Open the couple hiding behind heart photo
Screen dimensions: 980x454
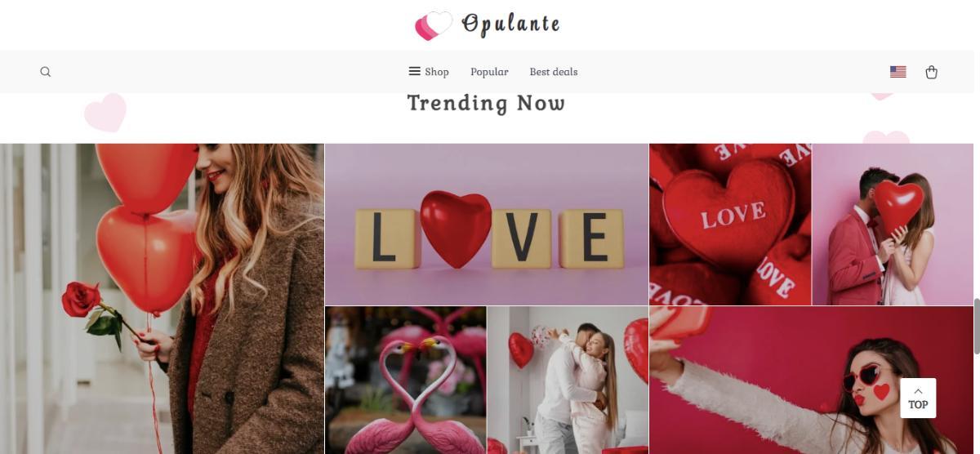[893, 225]
